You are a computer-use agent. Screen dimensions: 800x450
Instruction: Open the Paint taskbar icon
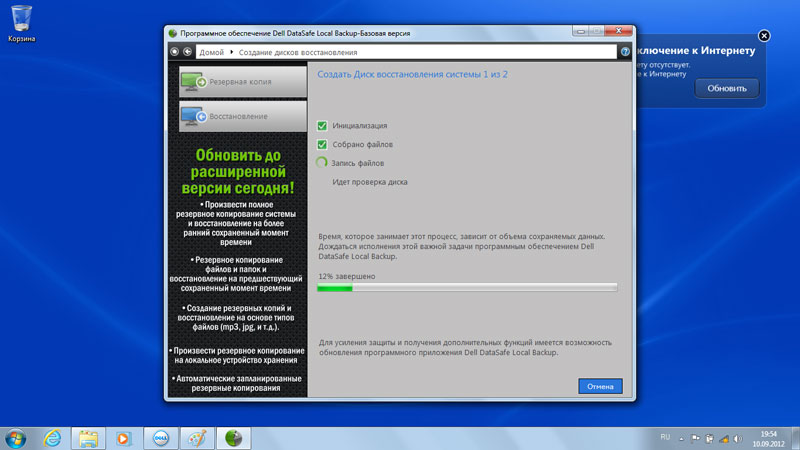coord(197,438)
